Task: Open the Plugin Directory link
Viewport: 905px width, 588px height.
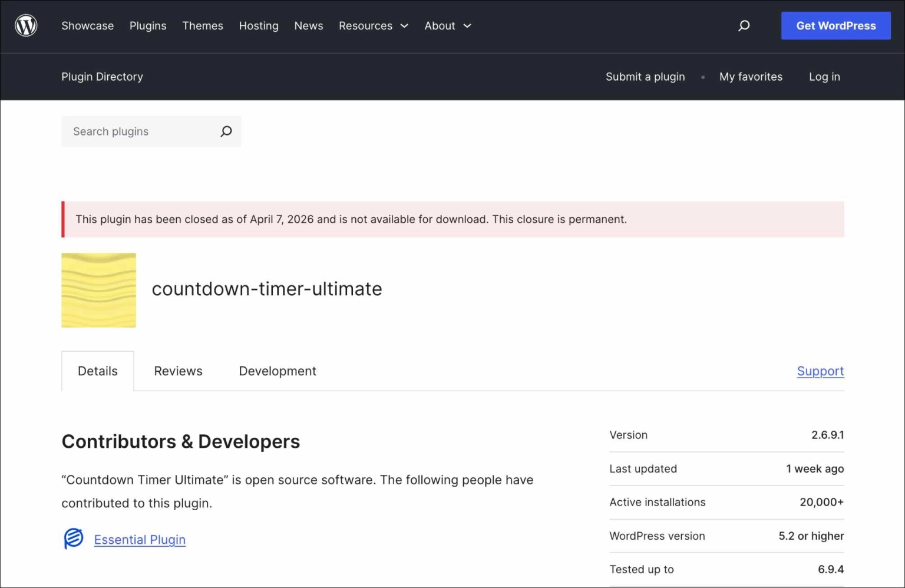Action: (x=102, y=77)
